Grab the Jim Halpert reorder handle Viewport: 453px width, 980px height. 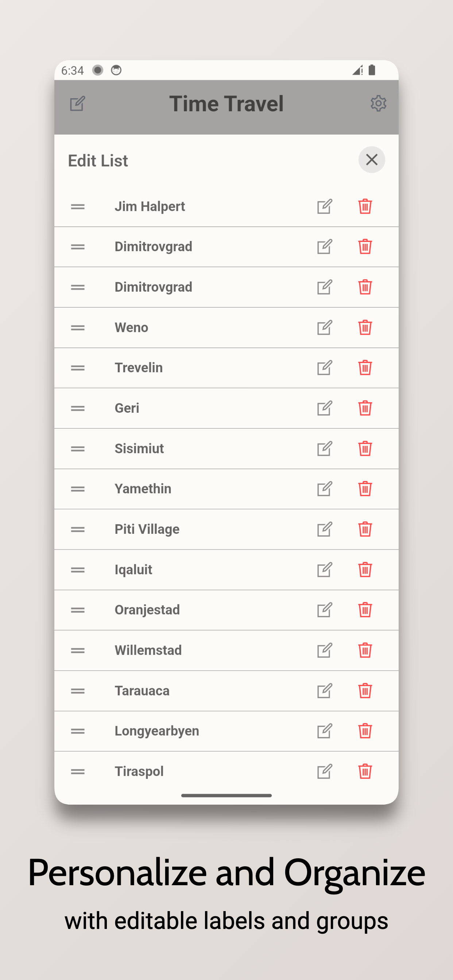point(78,207)
